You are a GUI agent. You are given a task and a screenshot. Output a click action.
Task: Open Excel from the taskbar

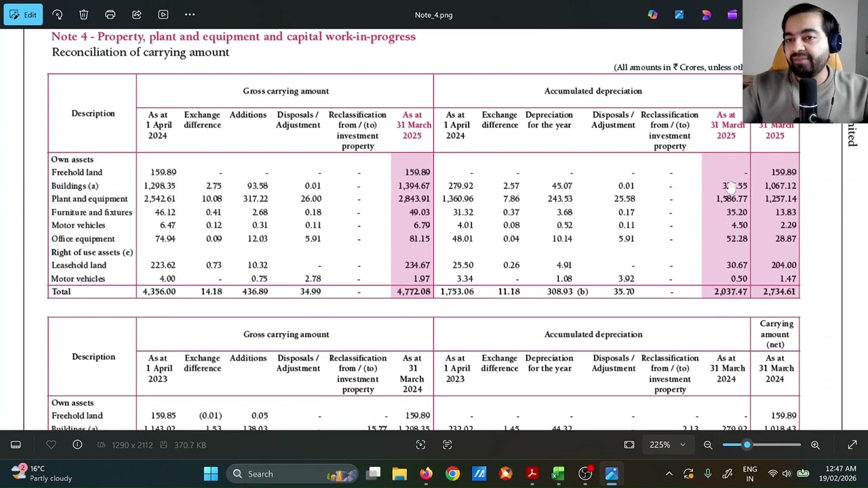558,474
